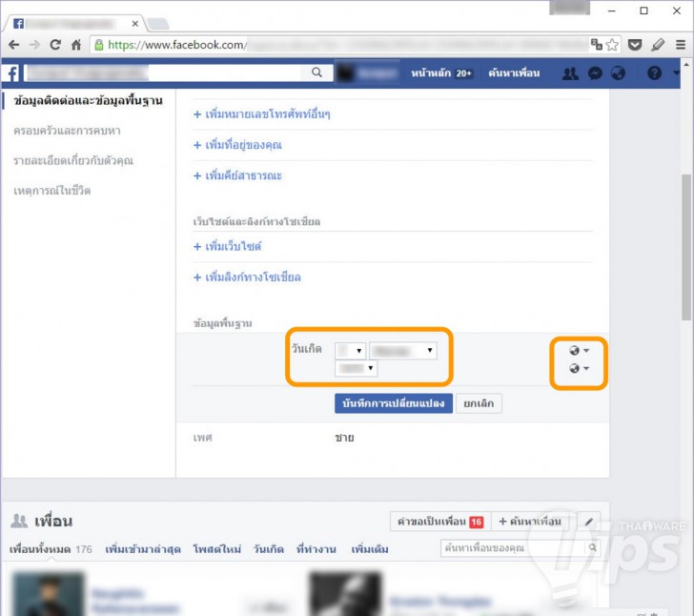Open ที่ทำงาน tab in friends
This screenshot has height=616, width=694.
coord(316,549)
